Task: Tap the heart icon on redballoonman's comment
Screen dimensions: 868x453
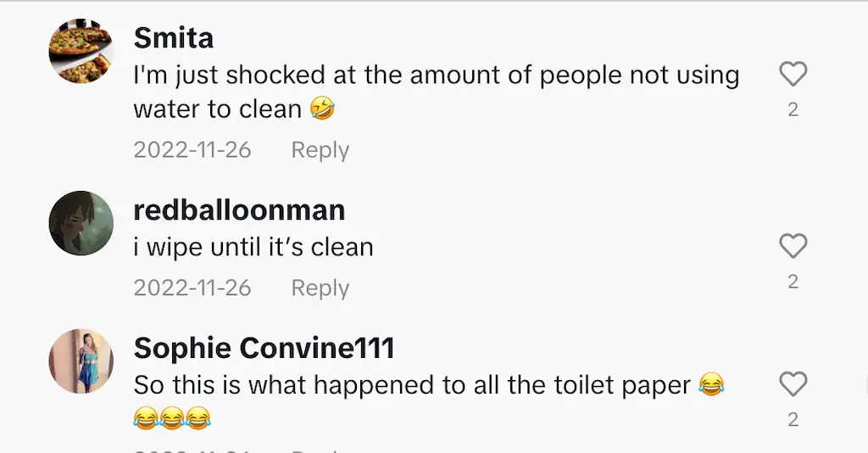Action: coord(793,247)
